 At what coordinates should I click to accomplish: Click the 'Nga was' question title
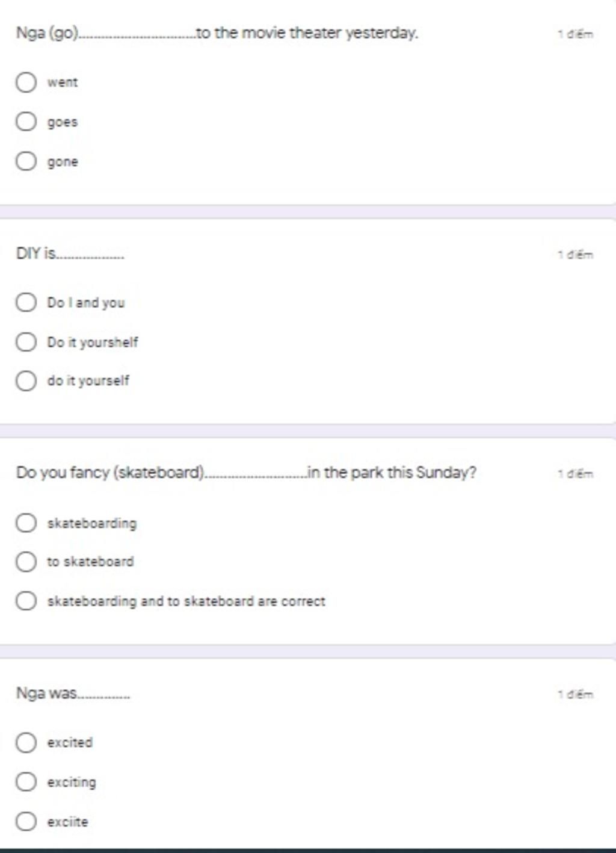pyautogui.click(x=73, y=693)
